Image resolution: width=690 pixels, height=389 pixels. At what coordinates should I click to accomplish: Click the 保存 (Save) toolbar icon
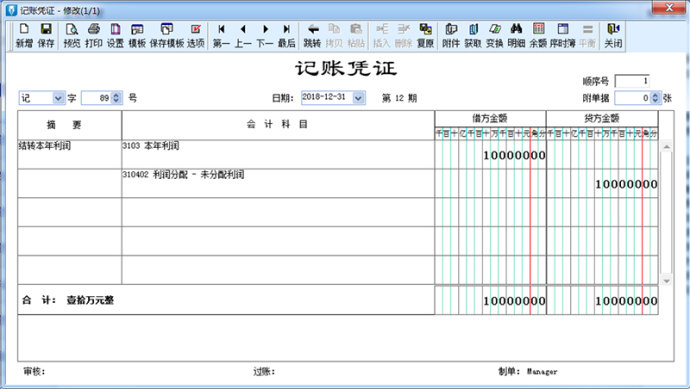(46, 35)
